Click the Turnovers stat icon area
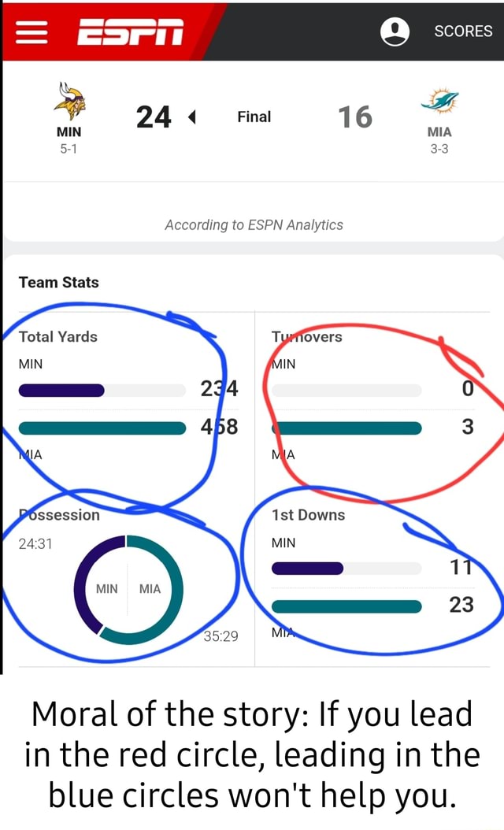Image resolution: width=504 pixels, height=830 pixels. 306,337
